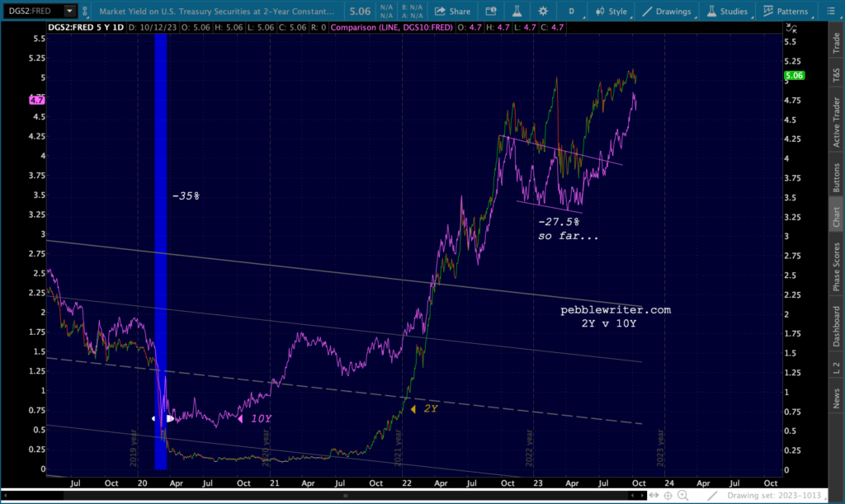The width and height of the screenshot is (845, 504).
Task: Open the DGS2:FRED symbol dropdown arrow
Action: 69,11
